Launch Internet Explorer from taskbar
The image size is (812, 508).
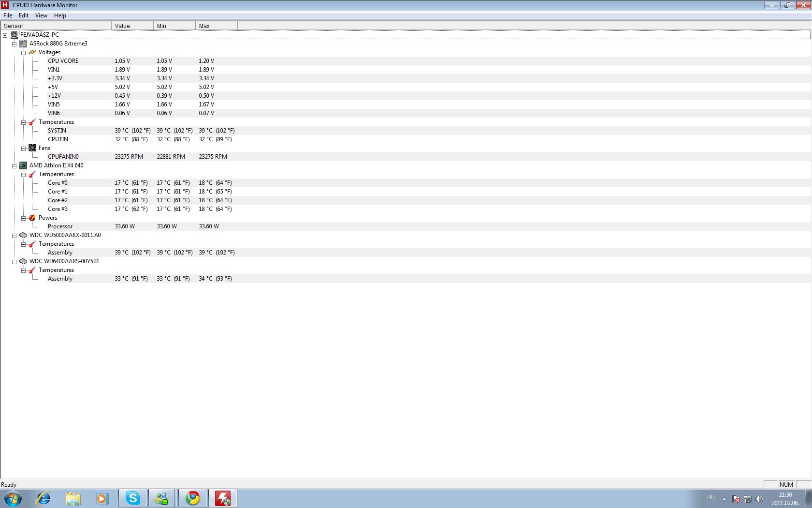tap(43, 498)
